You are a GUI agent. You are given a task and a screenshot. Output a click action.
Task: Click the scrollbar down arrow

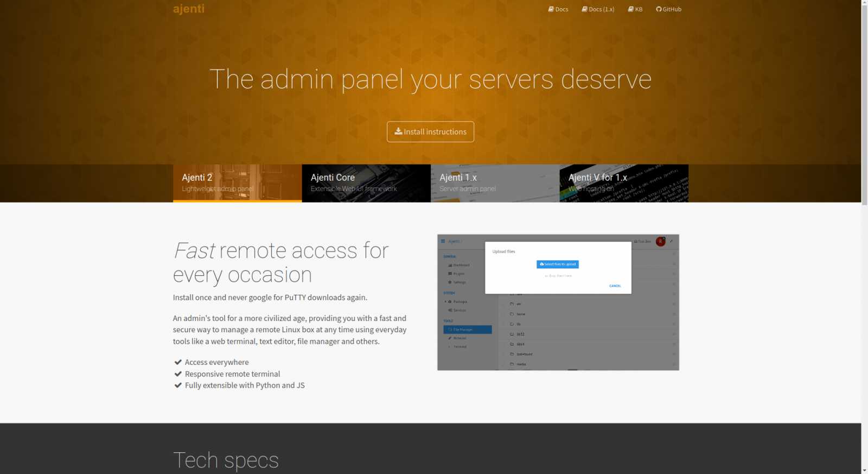click(865, 470)
